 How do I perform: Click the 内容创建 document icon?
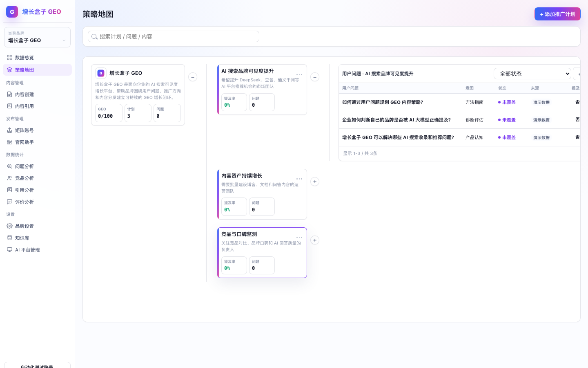point(9,94)
